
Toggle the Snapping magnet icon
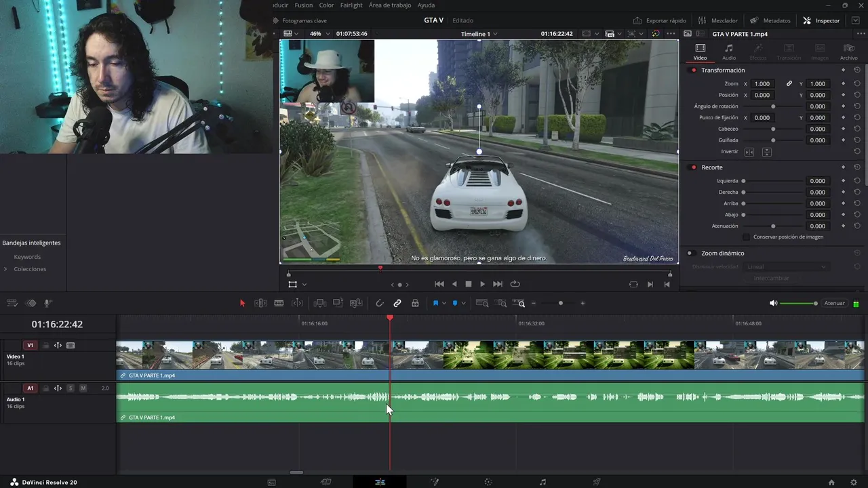tap(380, 303)
